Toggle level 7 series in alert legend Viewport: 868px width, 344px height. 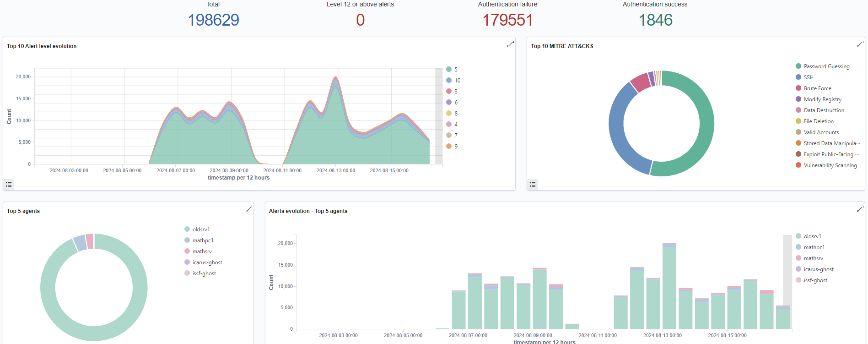click(x=452, y=136)
